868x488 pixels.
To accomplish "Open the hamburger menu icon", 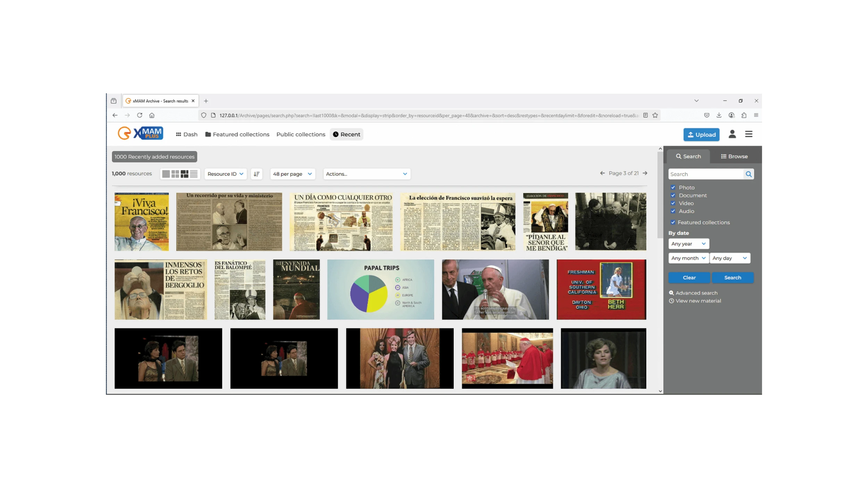I will tap(749, 134).
